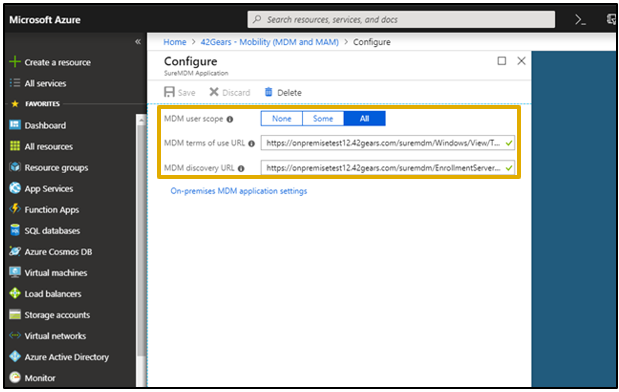Image resolution: width=619 pixels, height=392 pixels.
Task: Click the SQL databases icon
Action: pos(15,230)
